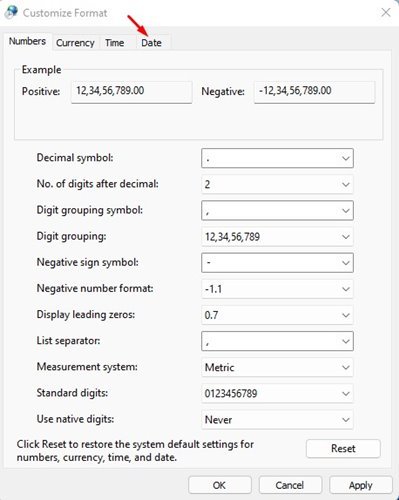Screen dimensions: 399x500
Task: Expand the Decimal symbol dropdown
Action: click(277, 158)
